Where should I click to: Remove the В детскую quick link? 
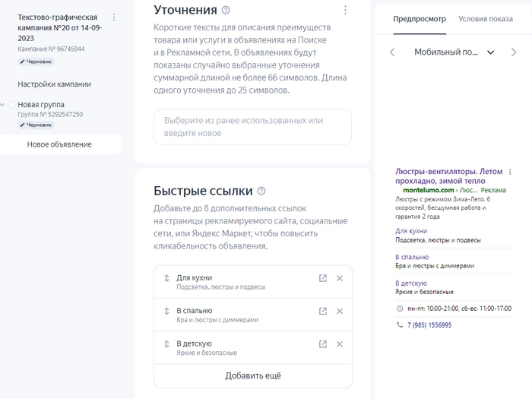tap(340, 344)
